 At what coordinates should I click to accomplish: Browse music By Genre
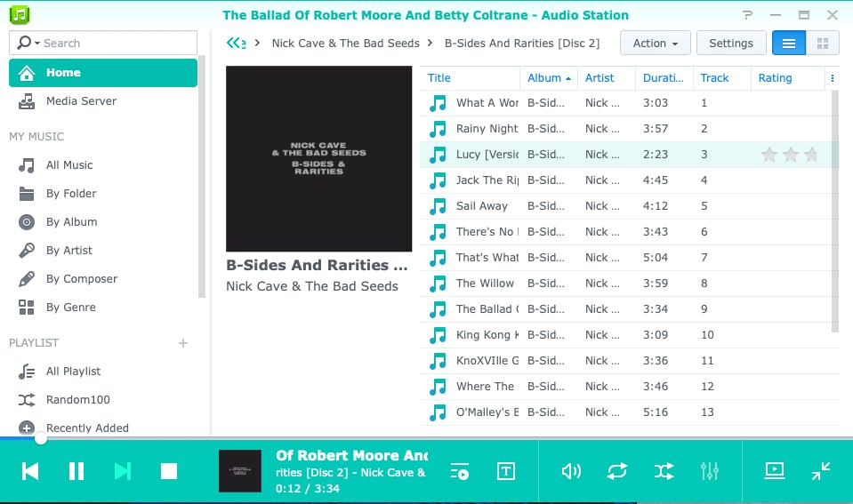click(x=103, y=308)
